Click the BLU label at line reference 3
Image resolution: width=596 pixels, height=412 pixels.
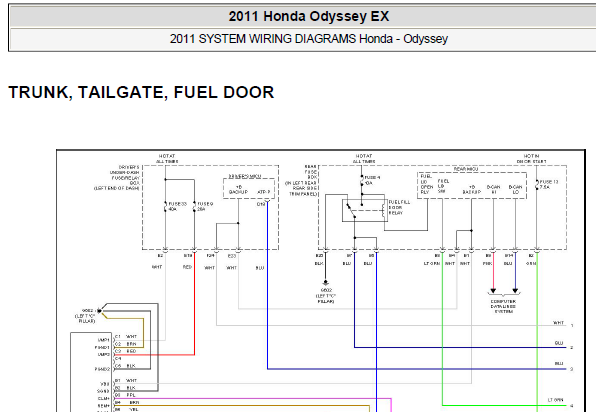pyautogui.click(x=558, y=363)
